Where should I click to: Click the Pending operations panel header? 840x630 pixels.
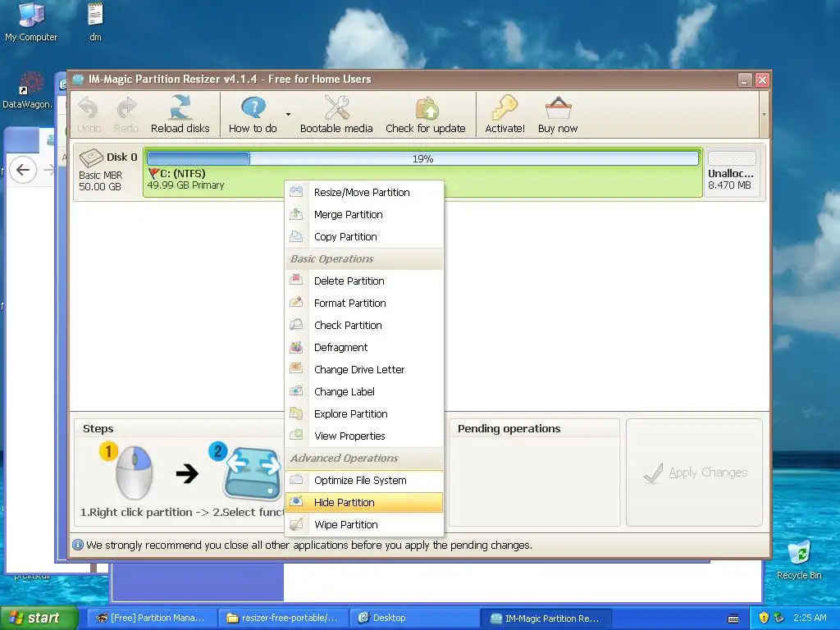509,428
